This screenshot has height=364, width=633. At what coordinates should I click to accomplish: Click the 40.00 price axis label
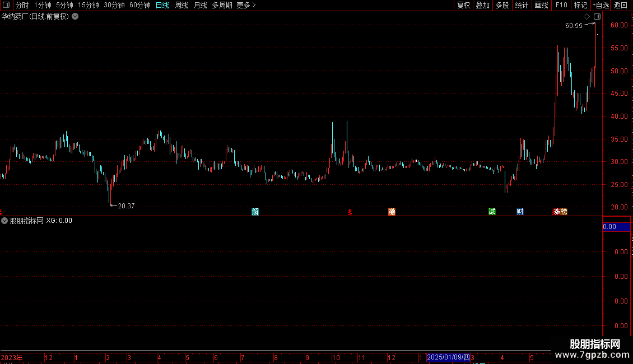click(619, 116)
